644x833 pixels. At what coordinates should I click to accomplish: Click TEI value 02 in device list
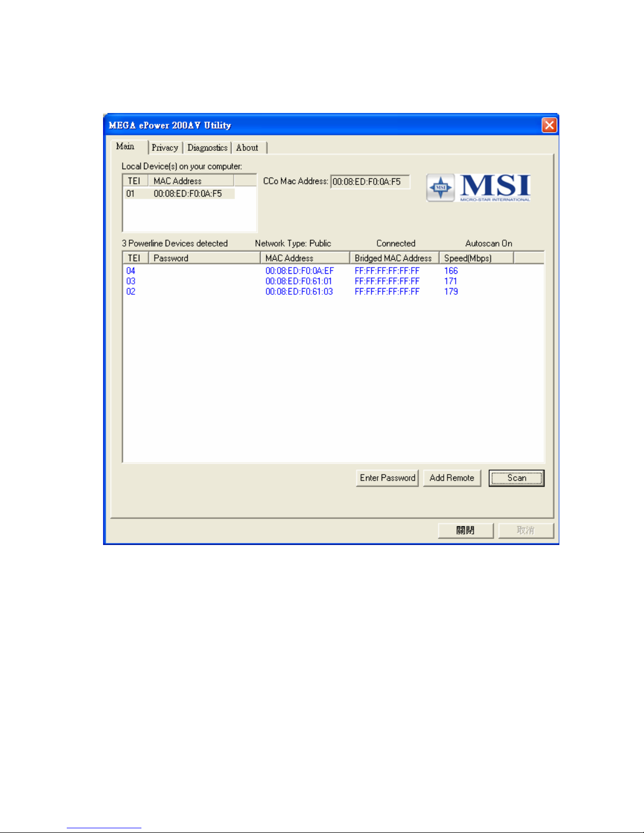pos(131,292)
